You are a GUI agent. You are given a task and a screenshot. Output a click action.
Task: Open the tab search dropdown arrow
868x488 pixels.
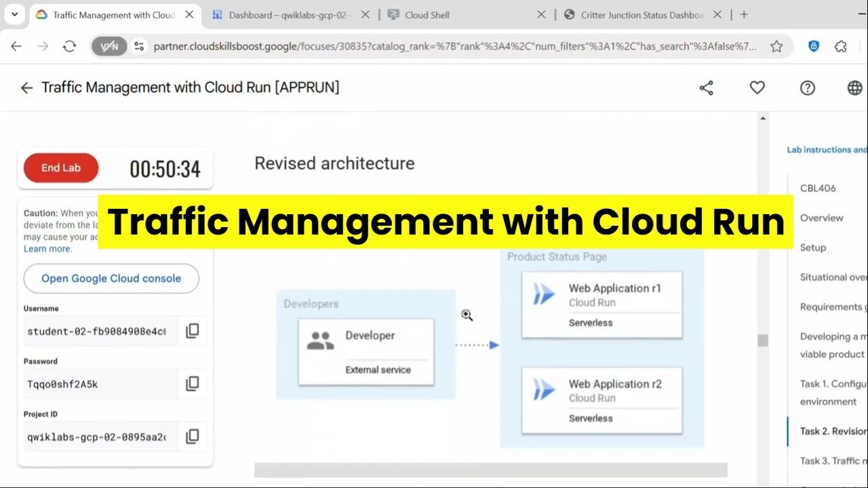point(14,14)
